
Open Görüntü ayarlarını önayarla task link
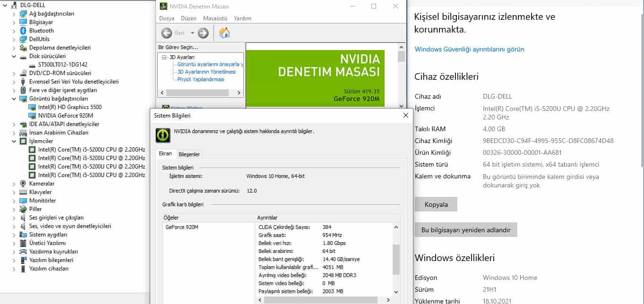[210, 64]
